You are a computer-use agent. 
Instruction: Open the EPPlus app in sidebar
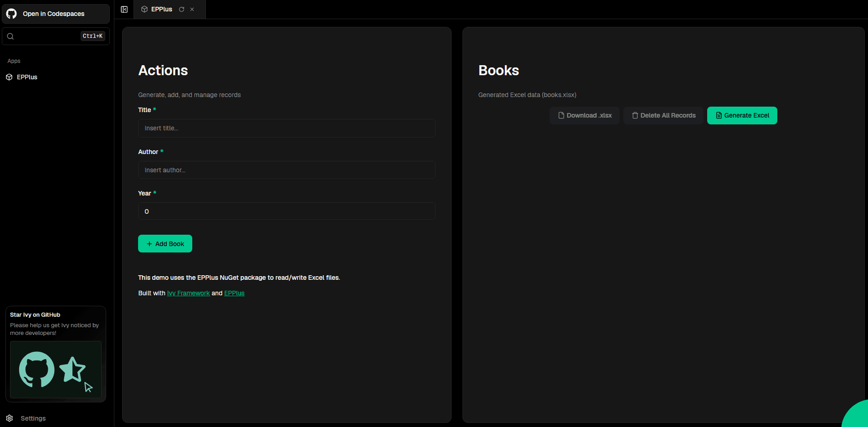[27, 77]
